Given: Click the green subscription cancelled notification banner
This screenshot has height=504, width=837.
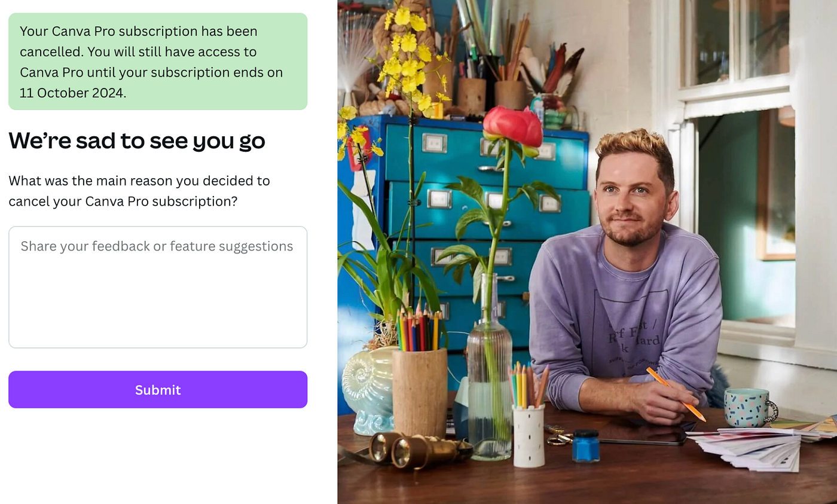Looking at the screenshot, I should [x=158, y=62].
